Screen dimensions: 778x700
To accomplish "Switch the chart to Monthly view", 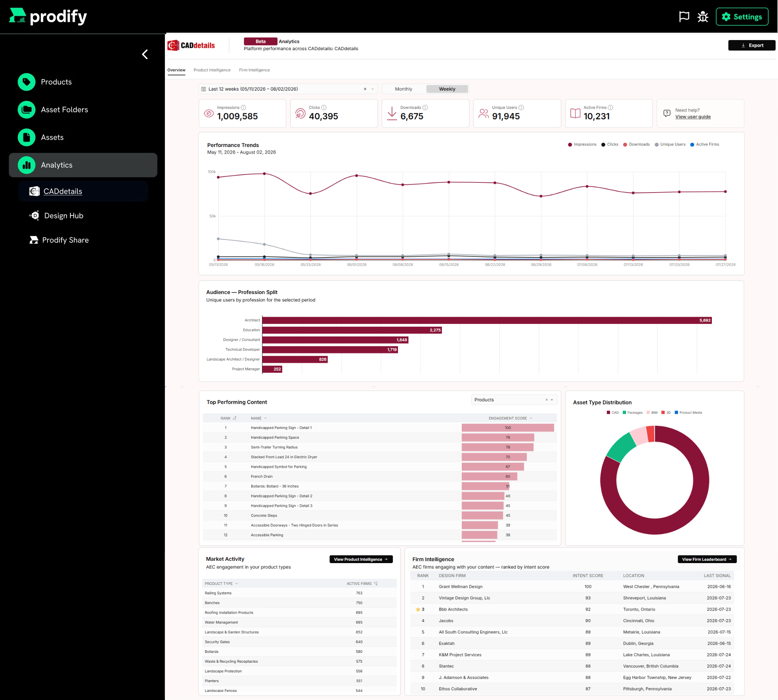I will (403, 89).
